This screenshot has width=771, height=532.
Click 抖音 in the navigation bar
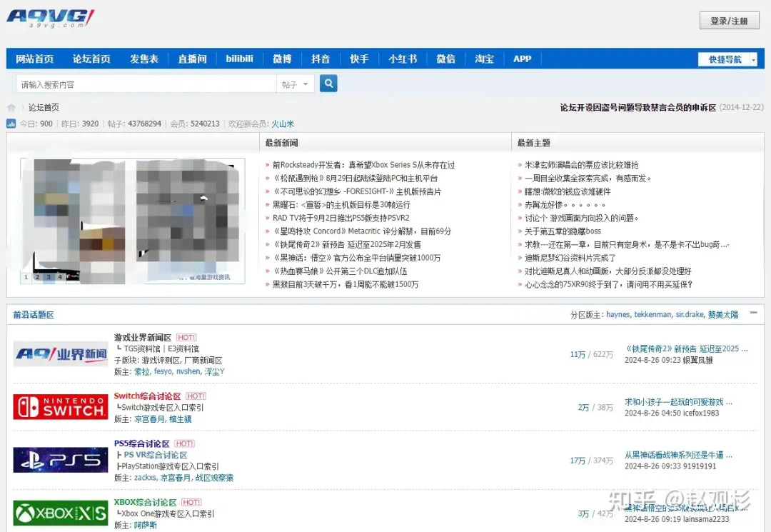click(x=321, y=59)
